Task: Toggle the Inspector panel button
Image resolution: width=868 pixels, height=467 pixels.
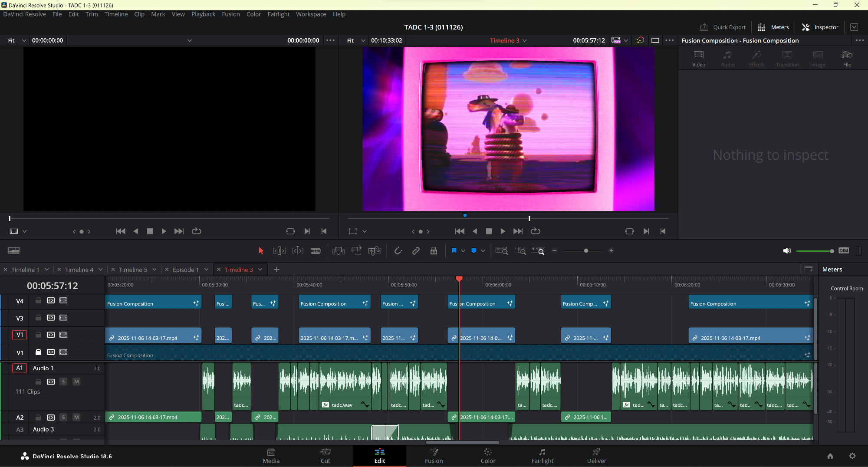Action: [x=820, y=27]
